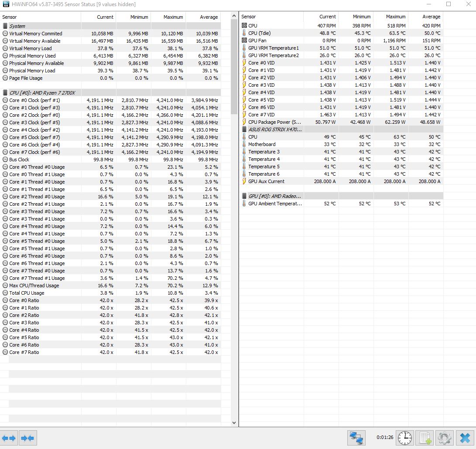Click the circle icon beside Virtual Memory Commited
Viewport: 476px width, 449px height.
coord(5,34)
